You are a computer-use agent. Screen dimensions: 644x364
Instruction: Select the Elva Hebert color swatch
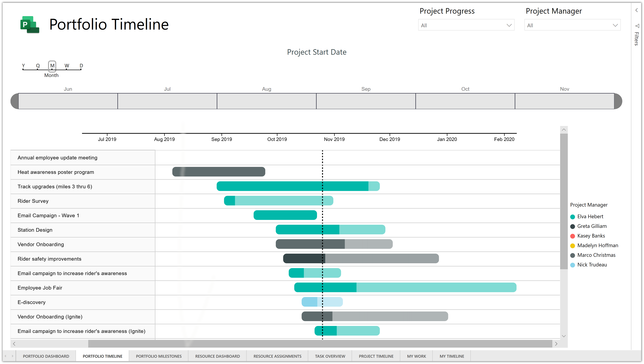click(x=573, y=216)
